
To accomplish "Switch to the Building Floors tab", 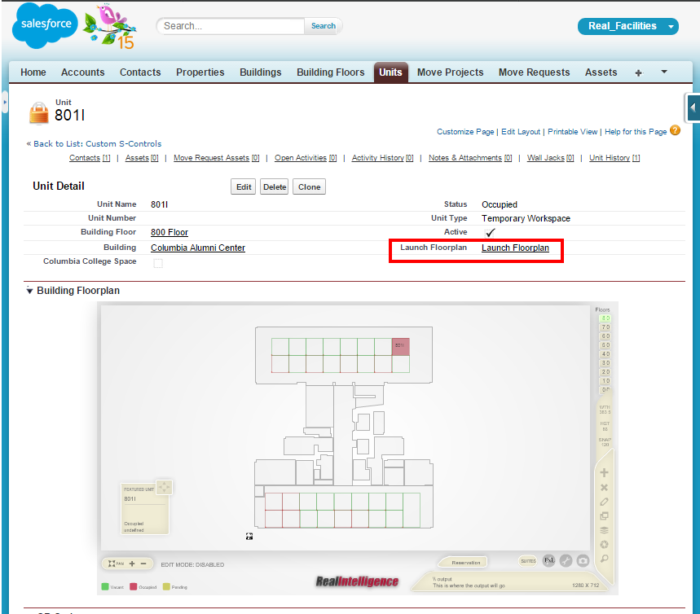I will click(x=330, y=72).
